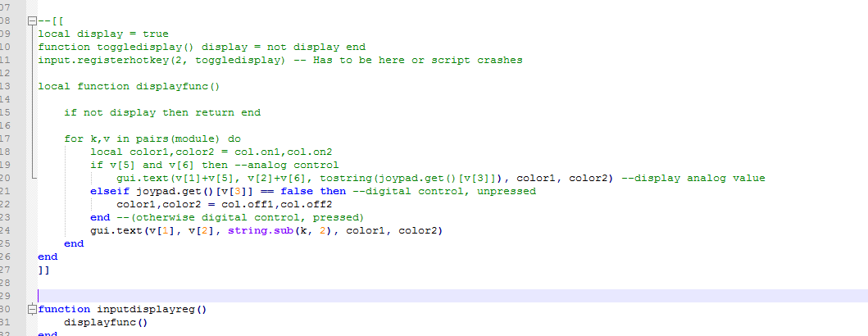
Task: Click the line 'if not display then return end'
Action: (162, 113)
